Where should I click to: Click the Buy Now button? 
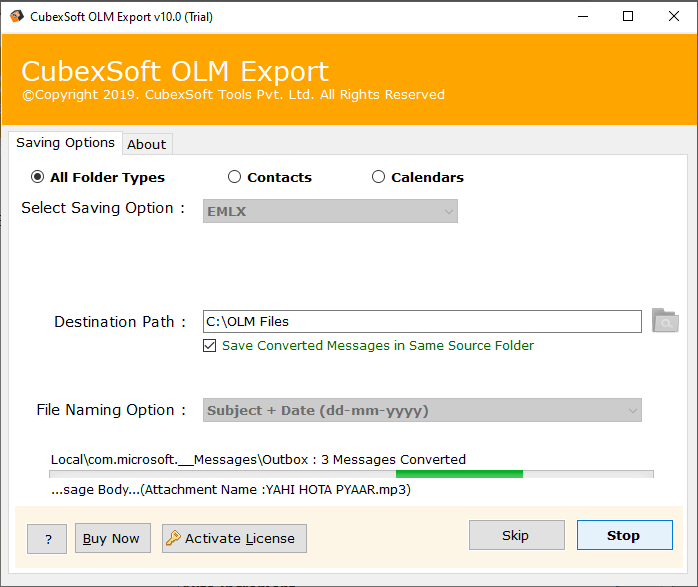coord(113,538)
